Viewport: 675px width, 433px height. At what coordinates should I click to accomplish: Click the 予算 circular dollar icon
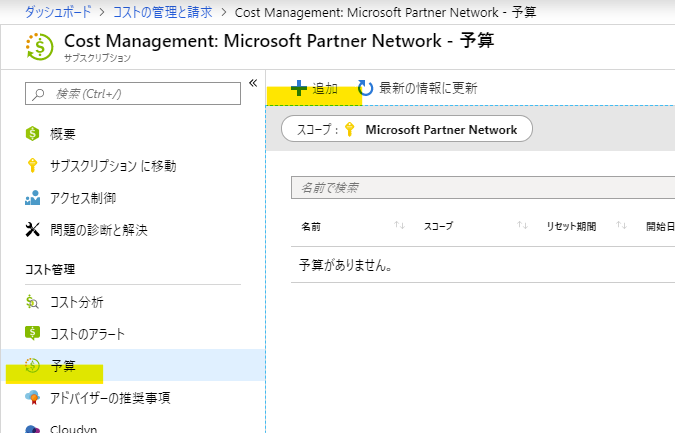[32, 365]
